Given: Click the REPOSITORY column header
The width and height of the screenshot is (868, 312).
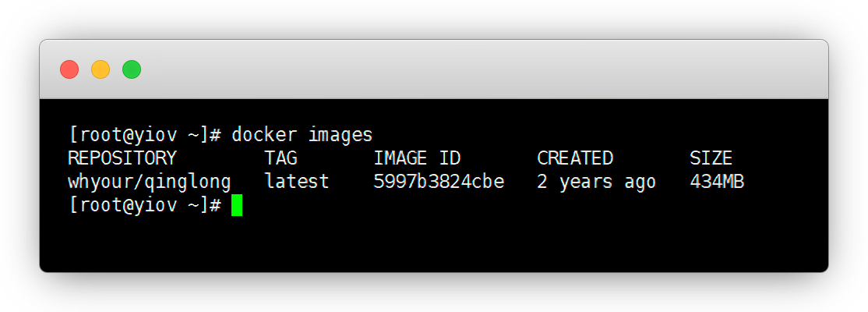Looking at the screenshot, I should point(122,158).
